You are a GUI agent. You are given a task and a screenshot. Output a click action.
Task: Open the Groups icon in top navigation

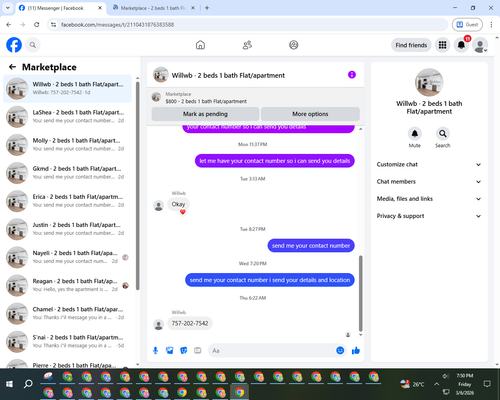pyautogui.click(x=294, y=45)
